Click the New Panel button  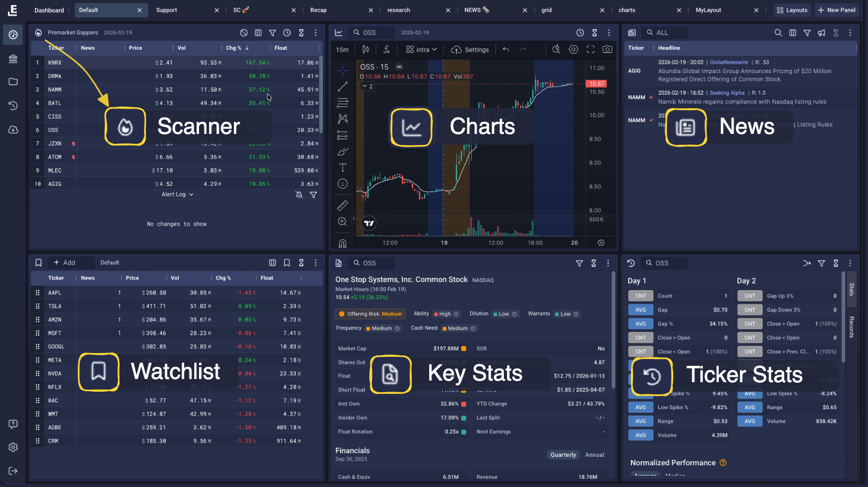[x=836, y=10]
